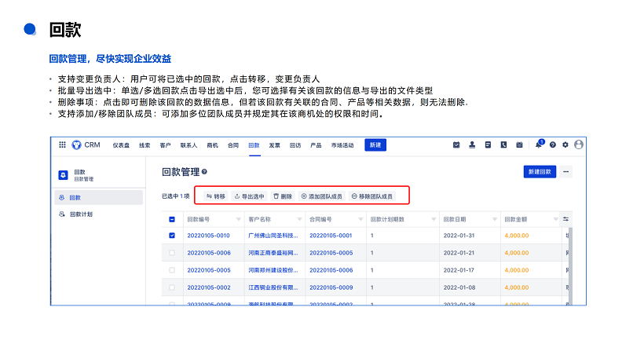Click the 导出选中 export button
The width and height of the screenshot is (644, 362).
coord(249,196)
